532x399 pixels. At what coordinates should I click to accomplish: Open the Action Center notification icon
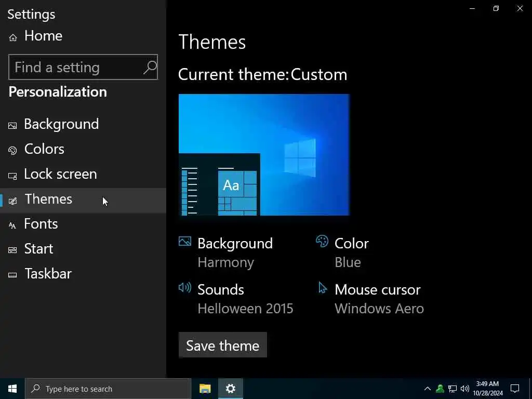pyautogui.click(x=515, y=389)
